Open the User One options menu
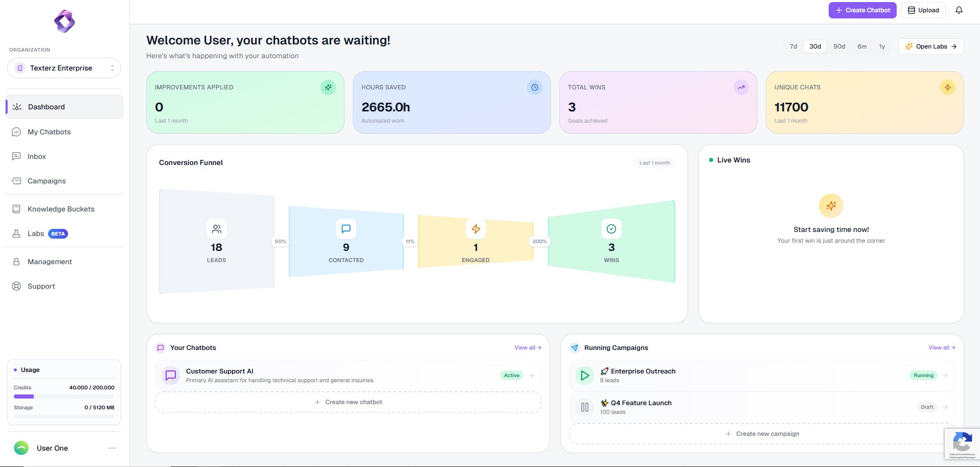Screen dimensions: 980x467 [x=112, y=448]
